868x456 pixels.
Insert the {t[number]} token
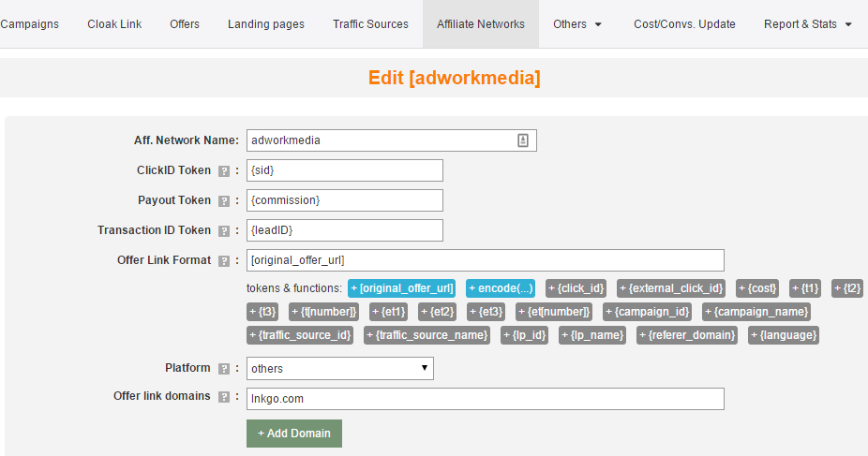[x=323, y=312]
